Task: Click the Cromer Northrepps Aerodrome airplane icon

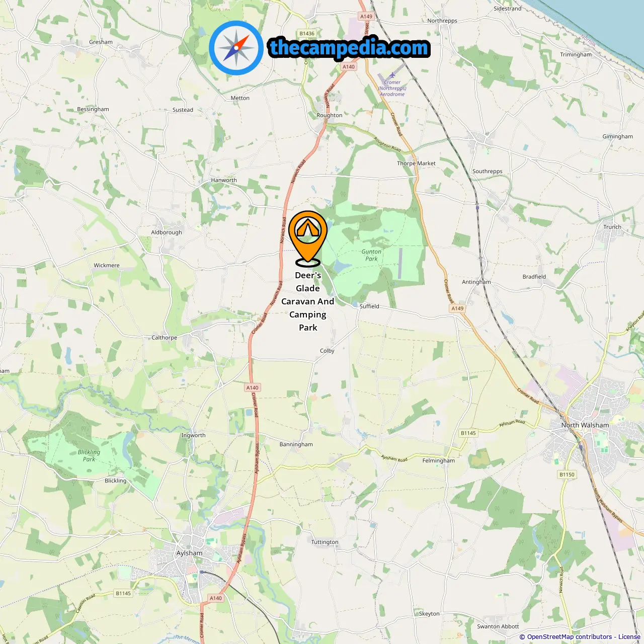Action: (x=392, y=75)
